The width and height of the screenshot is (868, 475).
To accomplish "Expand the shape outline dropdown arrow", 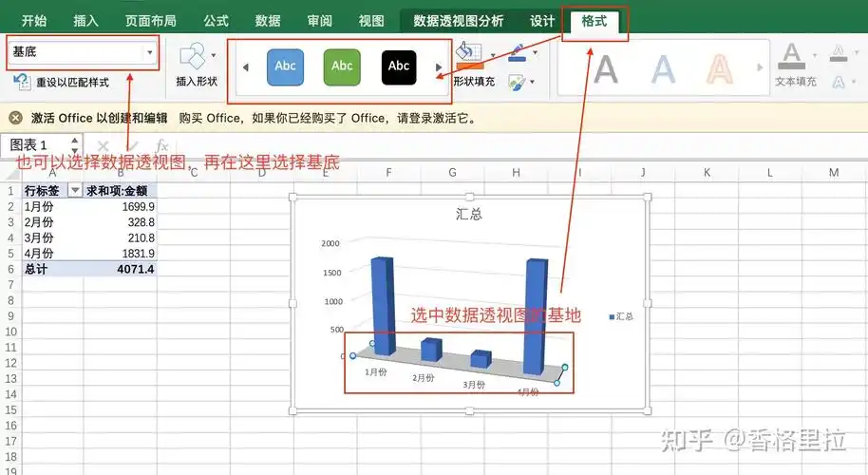I will click(535, 53).
